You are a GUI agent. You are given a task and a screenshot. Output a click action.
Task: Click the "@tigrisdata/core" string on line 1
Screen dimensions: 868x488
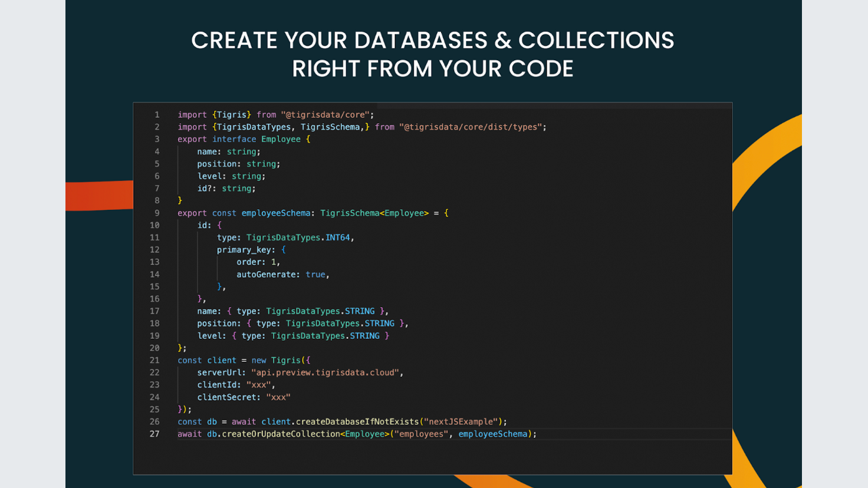[325, 114]
